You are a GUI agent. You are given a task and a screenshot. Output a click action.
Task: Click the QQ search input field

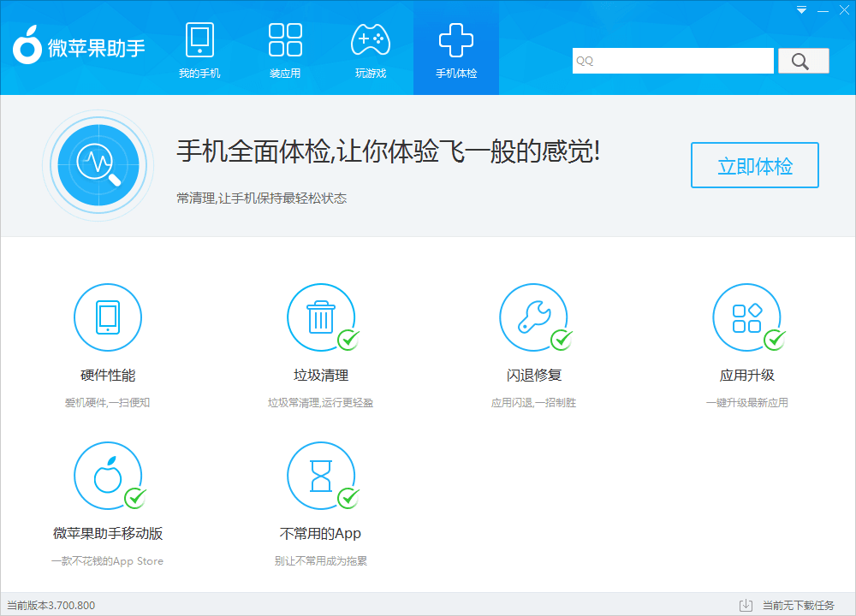673,61
